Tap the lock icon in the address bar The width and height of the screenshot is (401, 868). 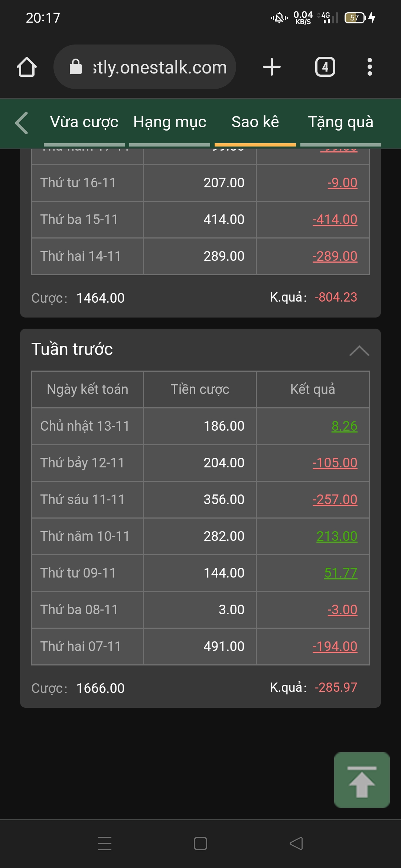[x=76, y=67]
